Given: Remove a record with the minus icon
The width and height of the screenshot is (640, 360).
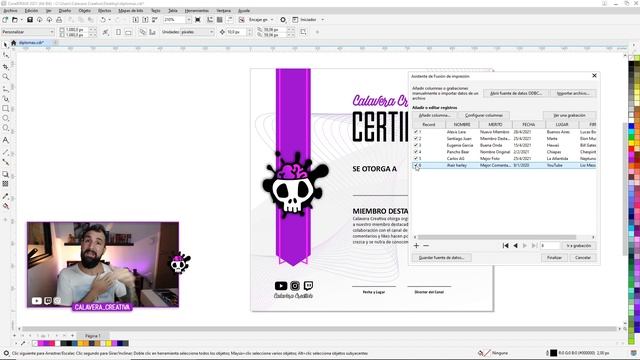Looking at the screenshot, I should tap(426, 246).
